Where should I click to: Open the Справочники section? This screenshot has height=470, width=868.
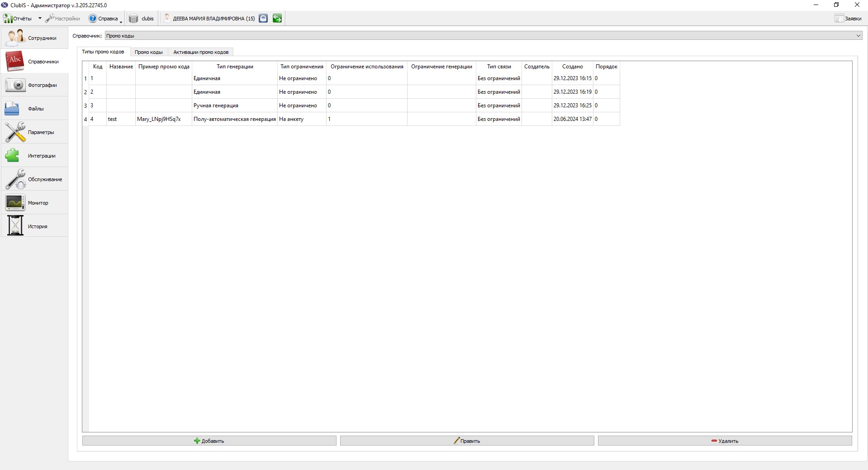tap(34, 62)
